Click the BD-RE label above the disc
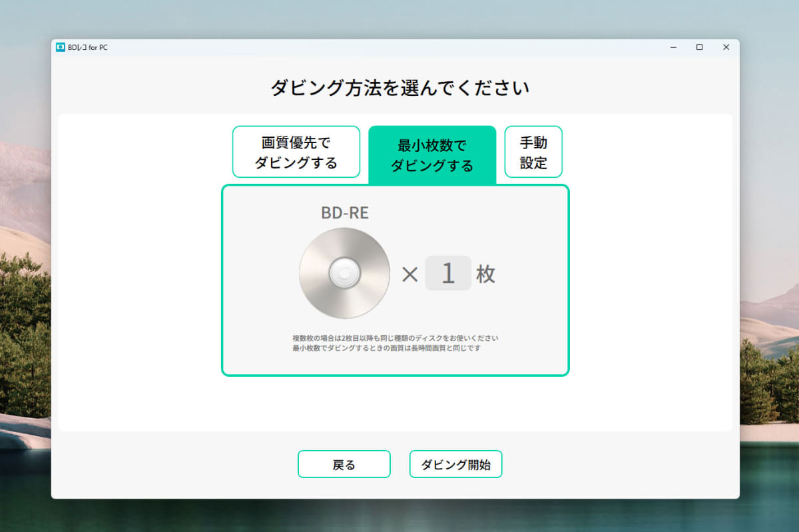The image size is (799, 532). tap(344, 212)
